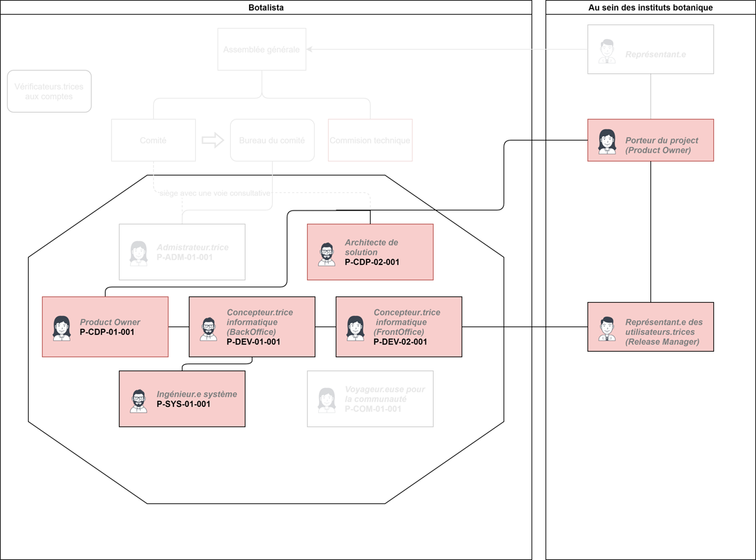Click the P-CDP-01-001 code text
Image resolution: width=756 pixels, height=560 pixels.
point(107,332)
